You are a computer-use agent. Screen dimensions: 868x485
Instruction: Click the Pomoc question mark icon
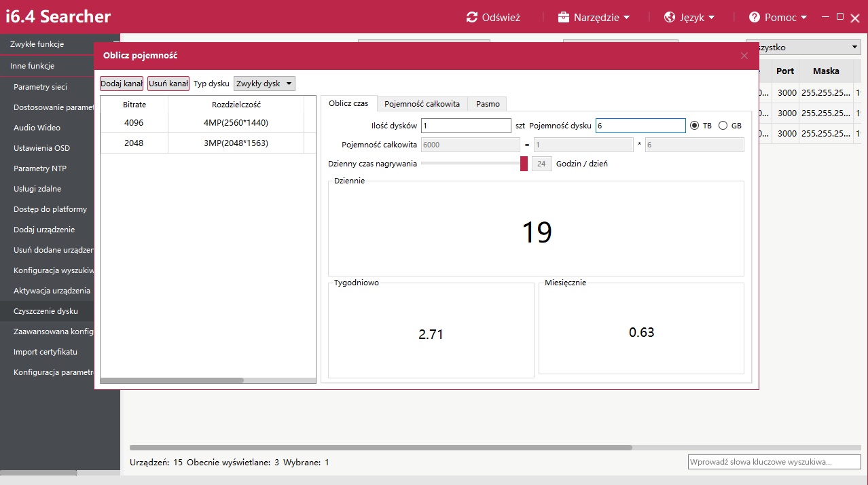click(755, 17)
